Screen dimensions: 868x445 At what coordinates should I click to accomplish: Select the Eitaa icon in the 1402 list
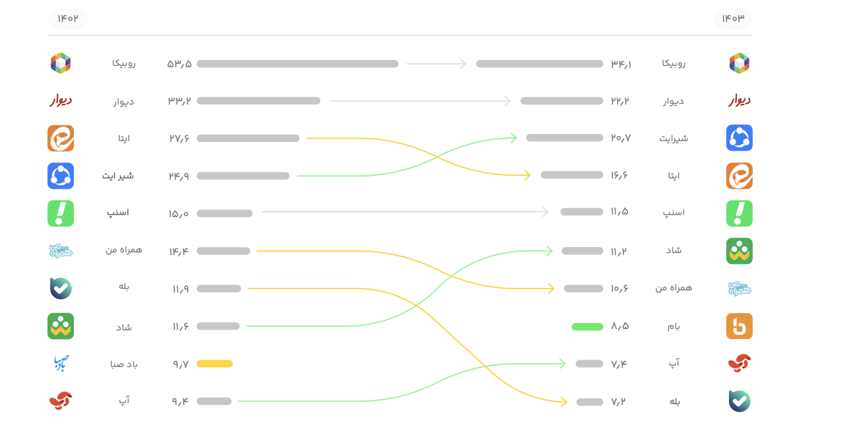coord(61,139)
